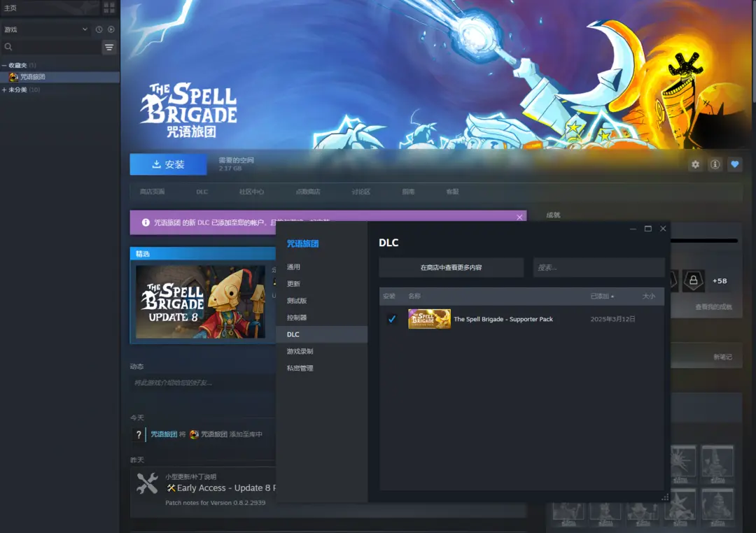The width and height of the screenshot is (756, 533).
Task: Click the 咒语旅团 game icon in sidebar
Action: pyautogui.click(x=13, y=77)
